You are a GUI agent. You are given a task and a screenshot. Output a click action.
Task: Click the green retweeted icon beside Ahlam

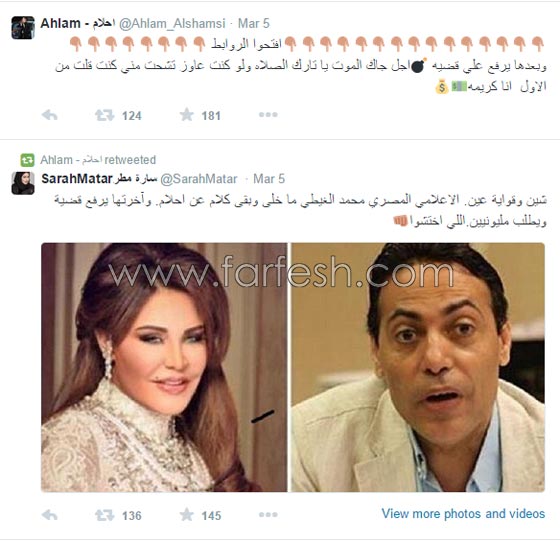[27, 160]
